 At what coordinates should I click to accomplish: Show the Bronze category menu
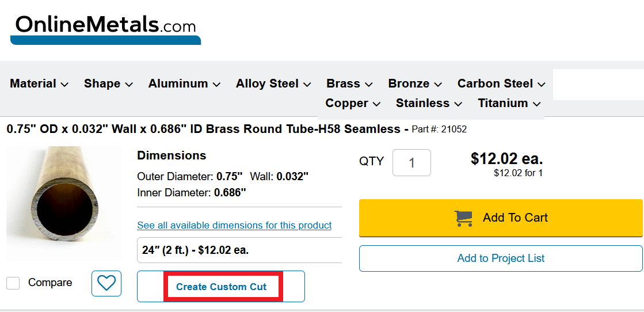click(x=415, y=84)
